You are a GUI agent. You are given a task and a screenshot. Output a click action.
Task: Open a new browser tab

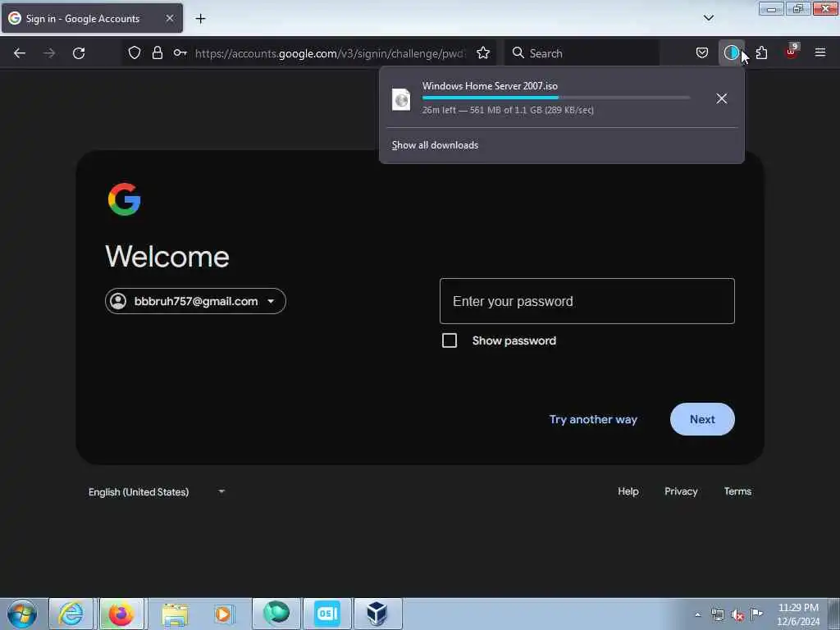(200, 19)
